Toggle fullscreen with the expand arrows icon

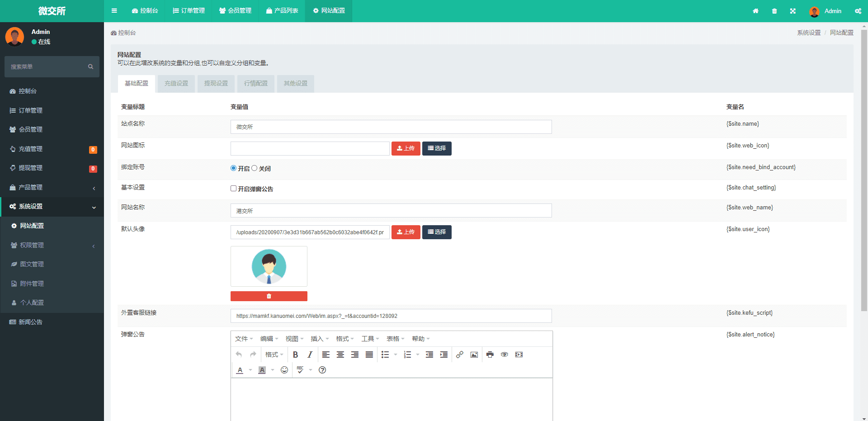(793, 11)
